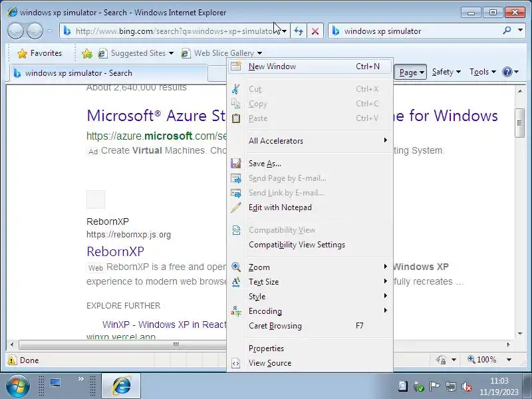Click the Help question mark icon
The image size is (532, 399).
(507, 72)
